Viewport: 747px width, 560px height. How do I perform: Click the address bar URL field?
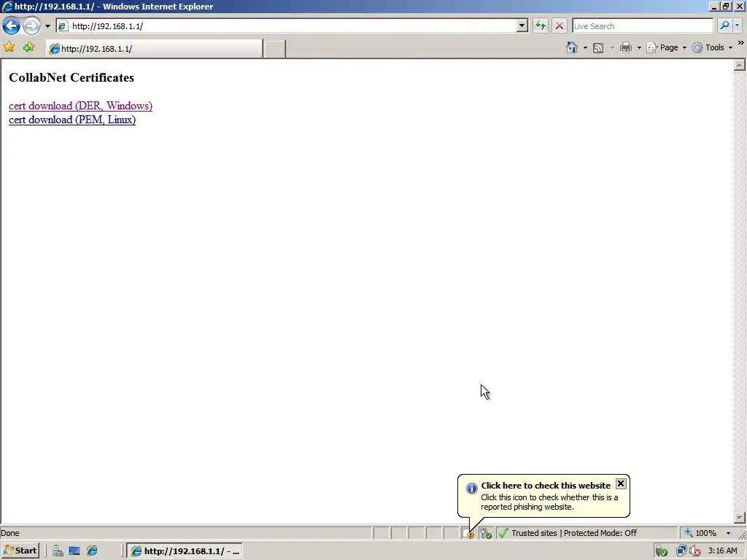click(286, 26)
